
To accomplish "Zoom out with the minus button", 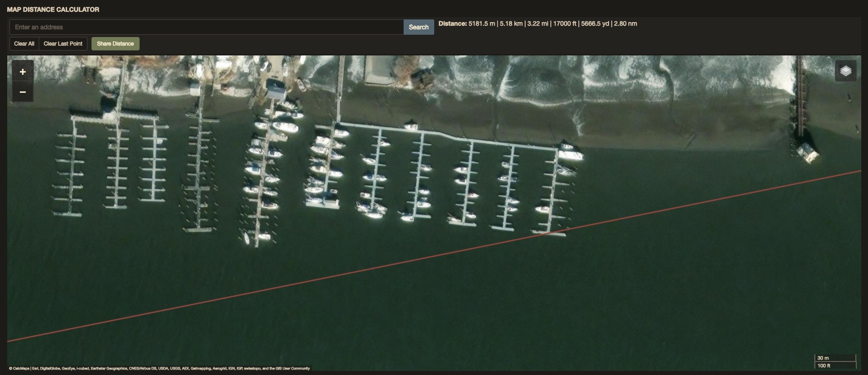I will [23, 92].
